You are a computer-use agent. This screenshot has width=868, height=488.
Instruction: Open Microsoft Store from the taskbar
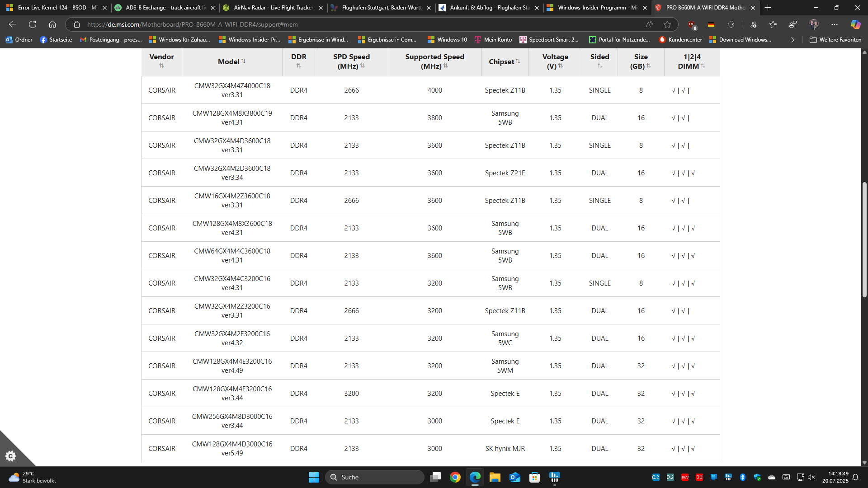pyautogui.click(x=535, y=477)
